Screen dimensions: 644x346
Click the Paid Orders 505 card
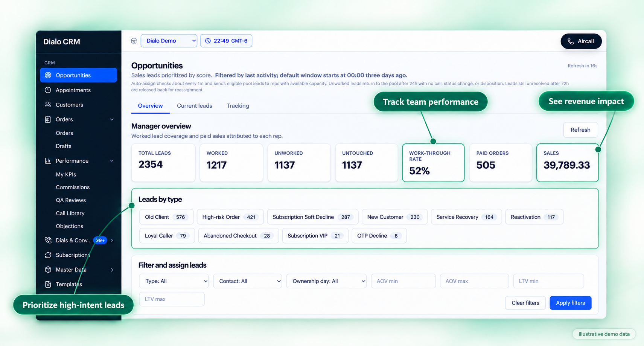pyautogui.click(x=501, y=163)
